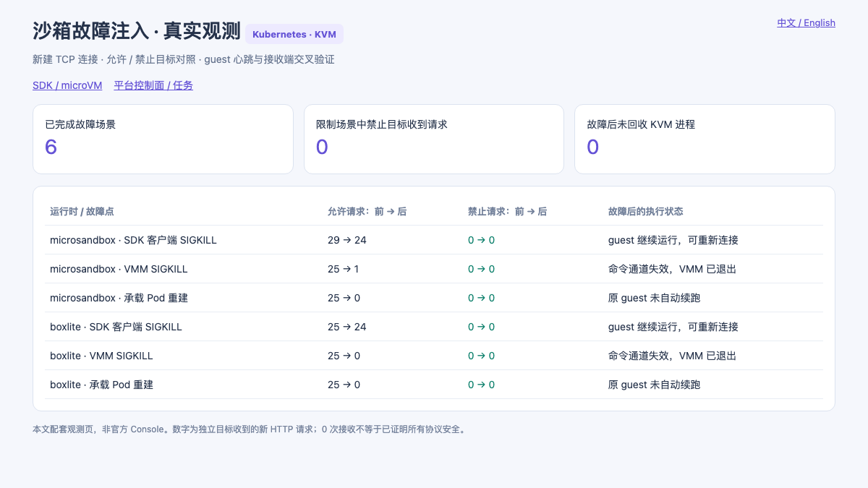Click green 0 → 0 in boxlite VMM row
The width and height of the screenshot is (868, 488).
pos(482,356)
